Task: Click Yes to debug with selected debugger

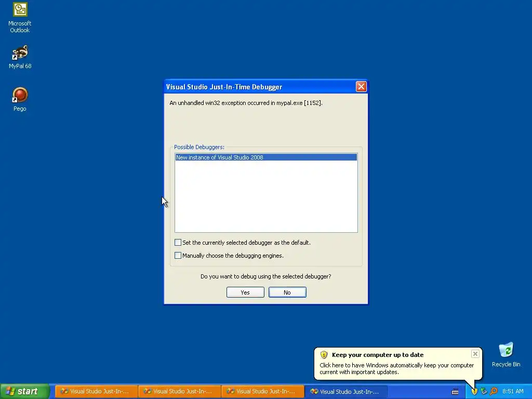Action: coord(245,292)
